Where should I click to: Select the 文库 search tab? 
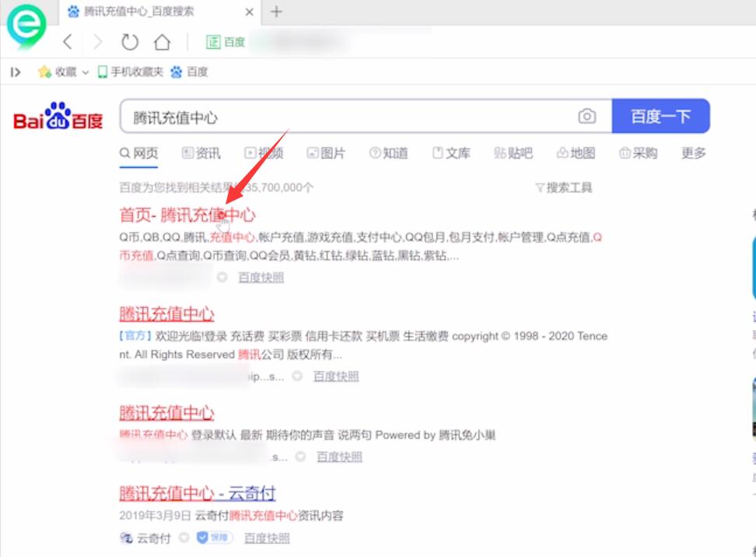click(451, 153)
